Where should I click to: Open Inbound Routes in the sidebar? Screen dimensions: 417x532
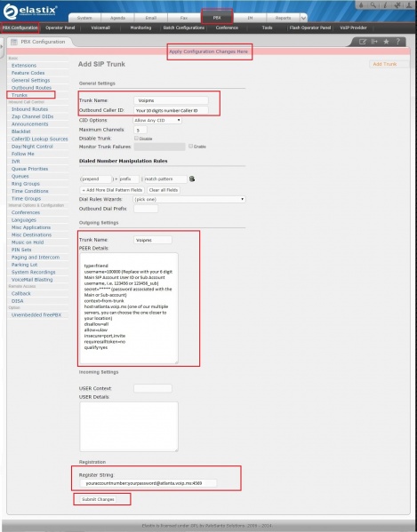[29, 109]
